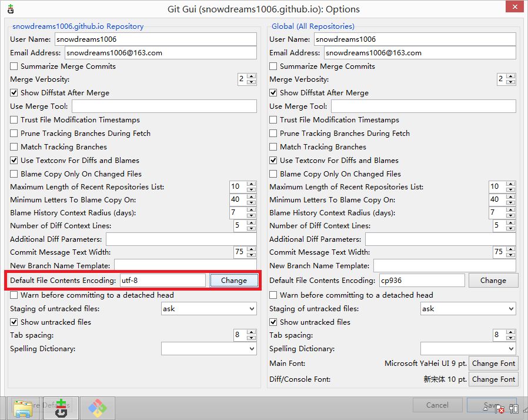Click repository Minimum Letters To Blame Copy spinner
This screenshot has height=420, width=528.
(x=243, y=199)
